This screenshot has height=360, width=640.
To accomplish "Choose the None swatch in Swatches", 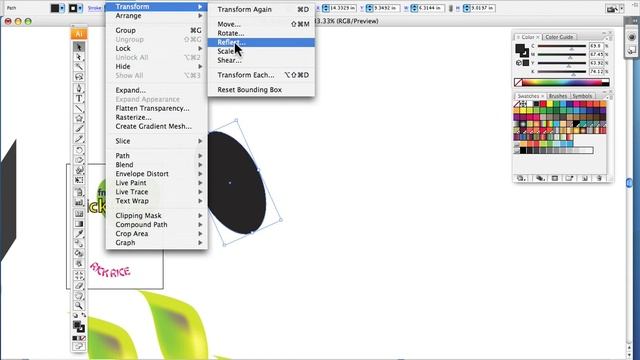I will pos(517,104).
